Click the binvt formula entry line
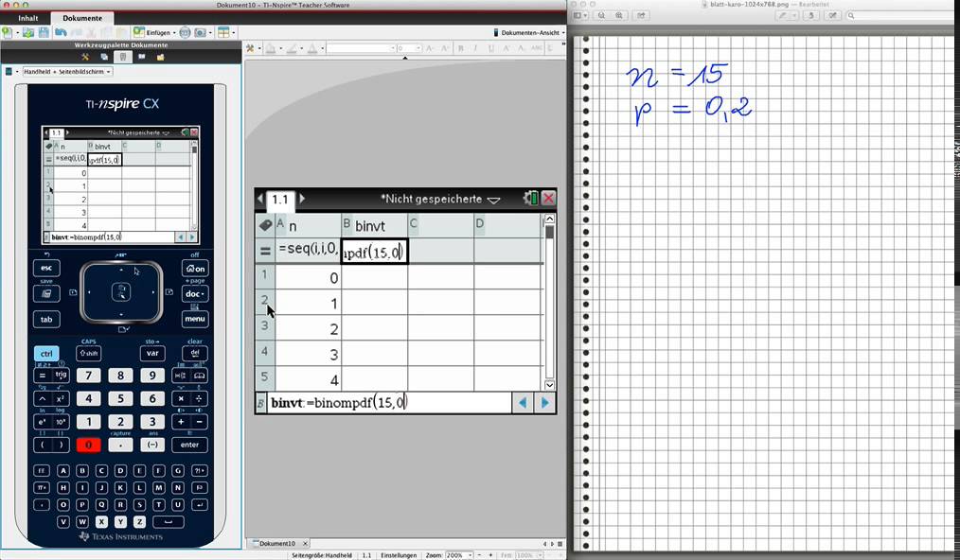Image resolution: width=960 pixels, height=560 pixels. pos(389,403)
